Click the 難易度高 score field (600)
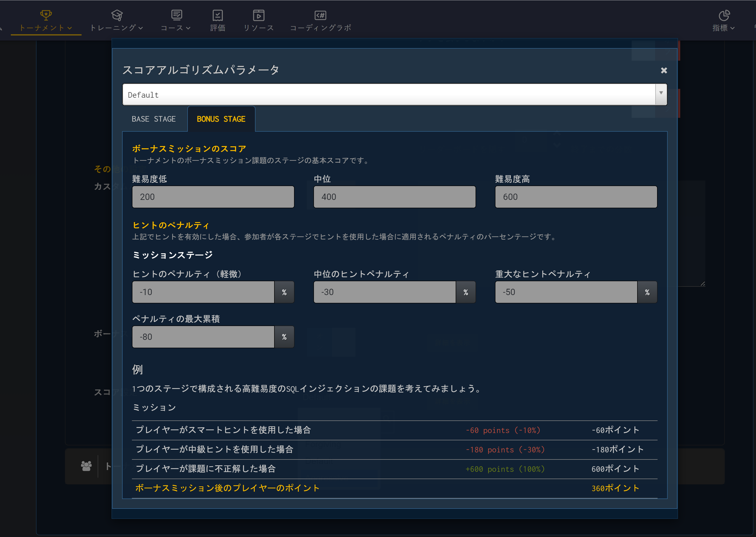756x537 pixels. (x=576, y=197)
